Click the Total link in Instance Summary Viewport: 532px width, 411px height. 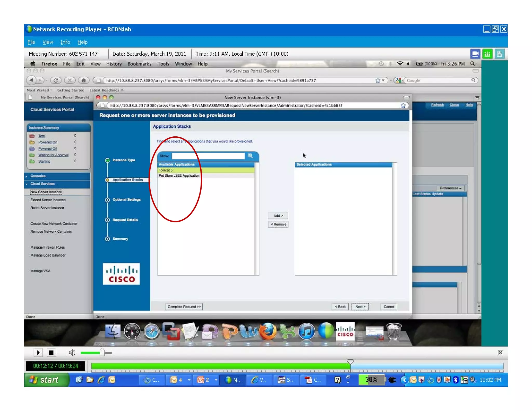tap(42, 136)
